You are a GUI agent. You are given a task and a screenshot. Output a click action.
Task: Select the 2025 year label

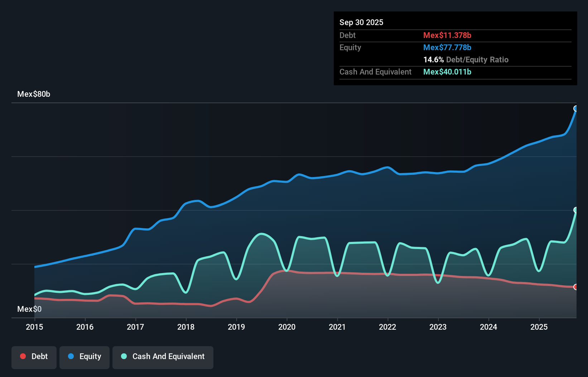pos(539,327)
